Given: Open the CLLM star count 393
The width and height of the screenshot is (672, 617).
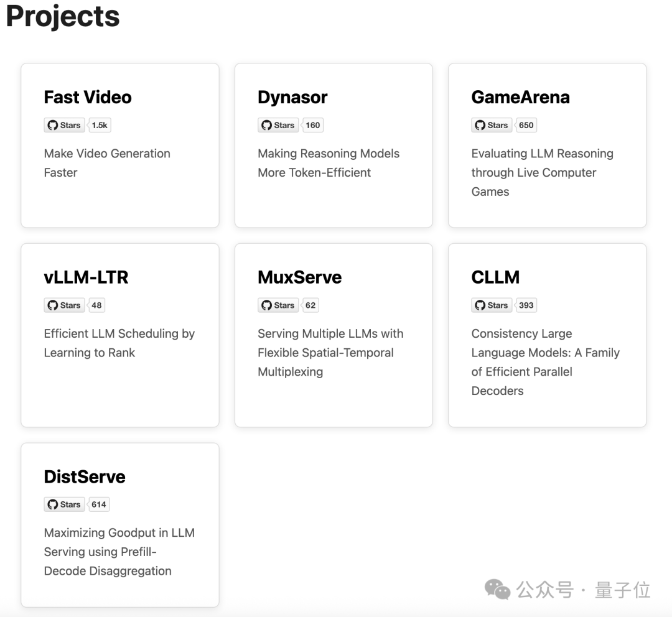Looking at the screenshot, I should click(526, 305).
